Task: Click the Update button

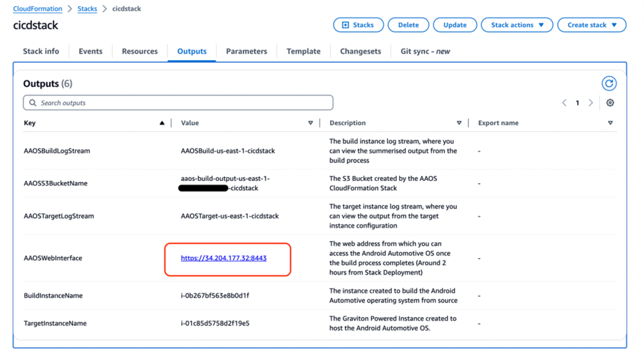Action: [x=455, y=25]
